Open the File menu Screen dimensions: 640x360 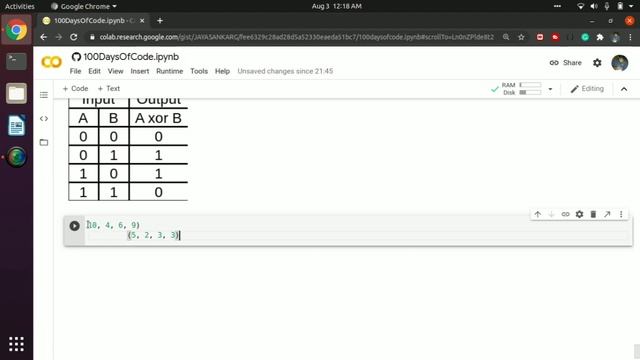tap(76, 71)
